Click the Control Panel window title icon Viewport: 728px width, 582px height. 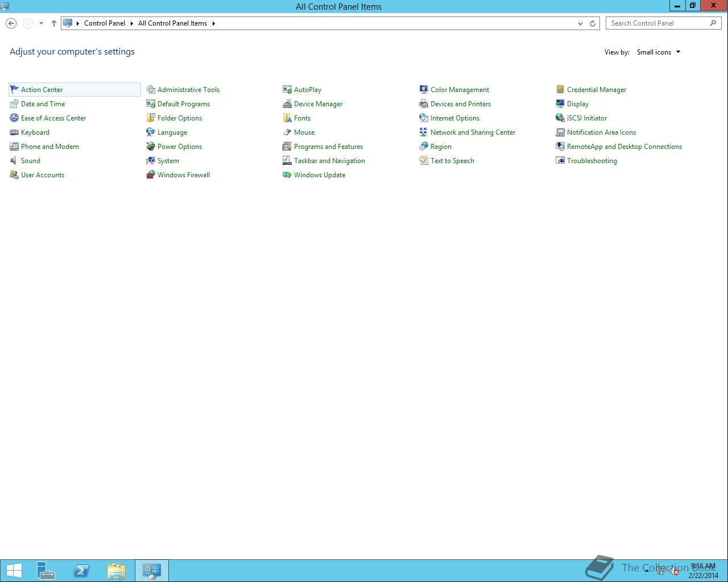point(5,6)
